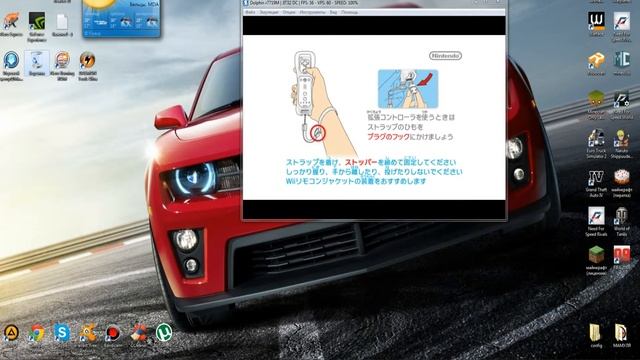Click the weather gadget on the desktop

click(122, 18)
